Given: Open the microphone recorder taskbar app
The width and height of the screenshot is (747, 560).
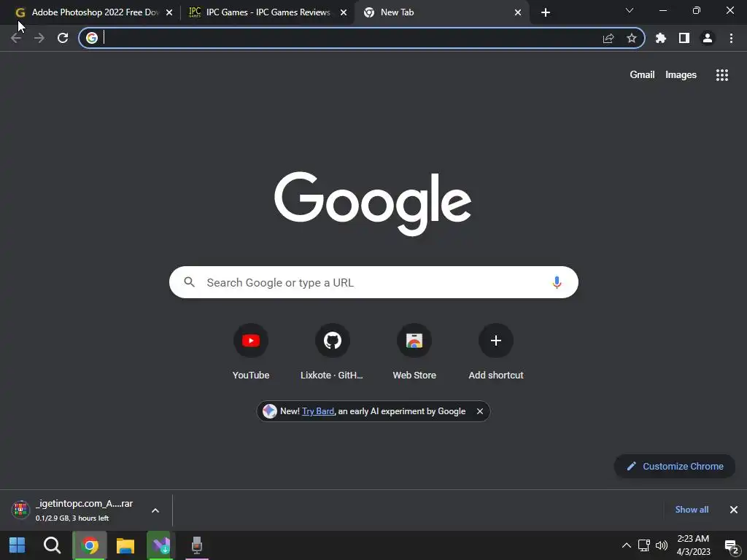Looking at the screenshot, I should [x=197, y=545].
